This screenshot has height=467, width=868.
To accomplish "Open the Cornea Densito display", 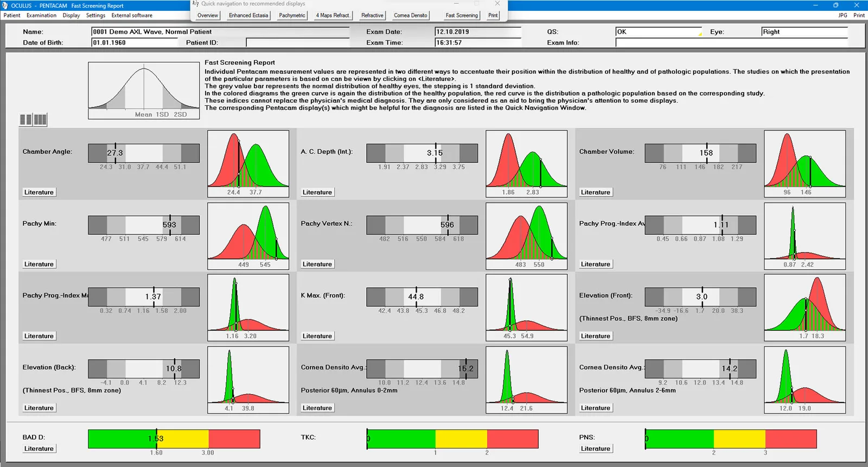I will [411, 15].
